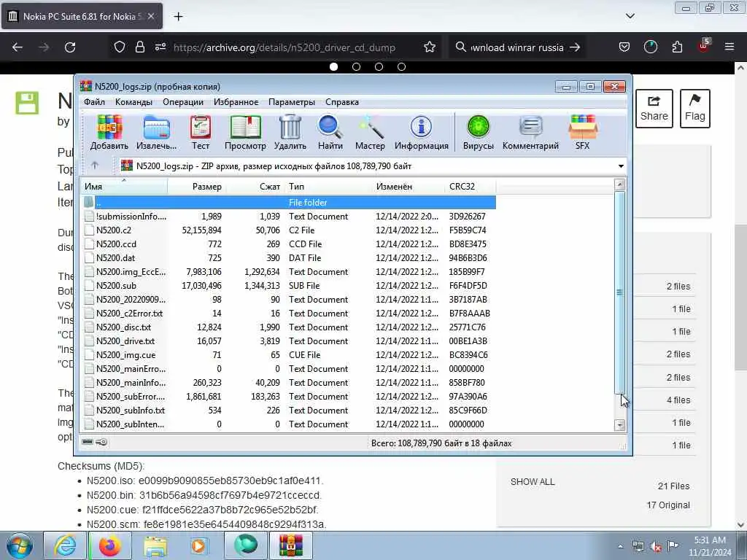Run the Тест archive test tool
The height and width of the screenshot is (560, 747).
pyautogui.click(x=201, y=132)
